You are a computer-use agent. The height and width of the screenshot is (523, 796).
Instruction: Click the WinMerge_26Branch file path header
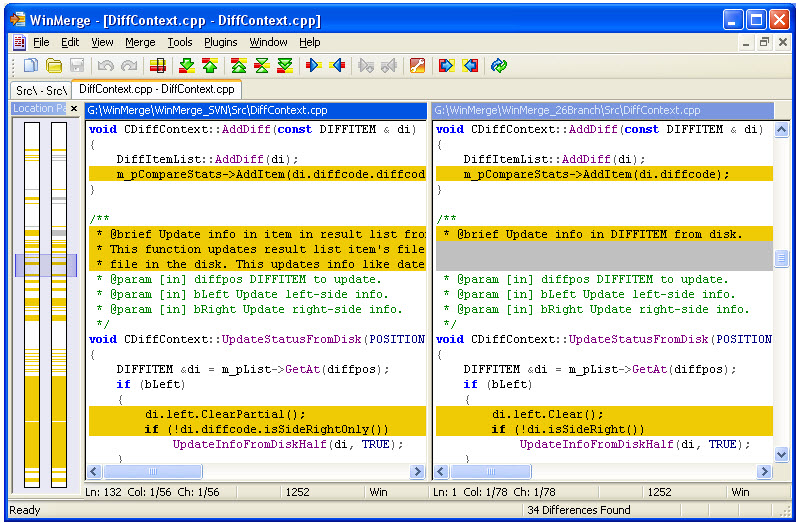[603, 110]
